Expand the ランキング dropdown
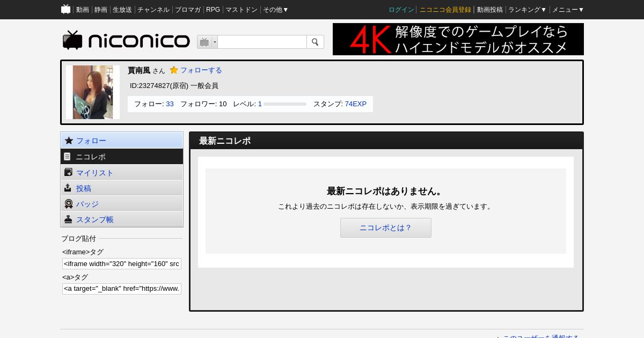The height and width of the screenshot is (338, 644). tap(528, 10)
